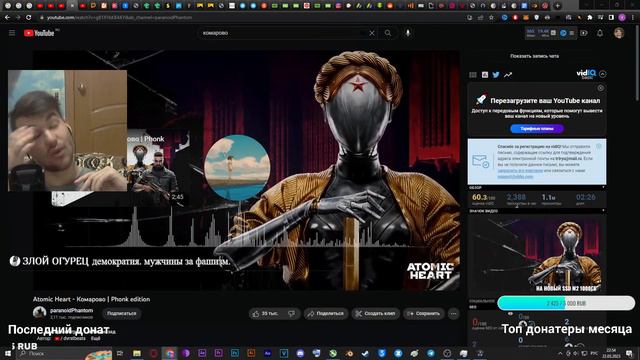Open Chrome from the Windows taskbar
The image size is (640, 360).
coord(169,353)
